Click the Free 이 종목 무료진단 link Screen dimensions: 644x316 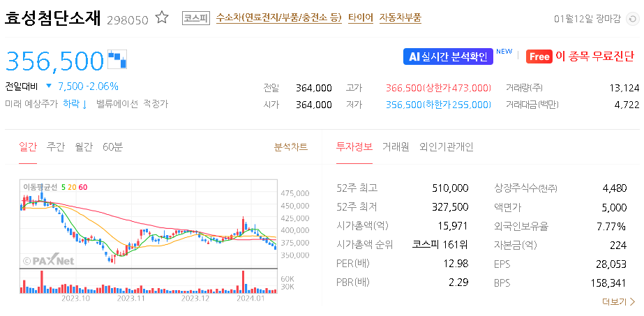tap(580, 57)
